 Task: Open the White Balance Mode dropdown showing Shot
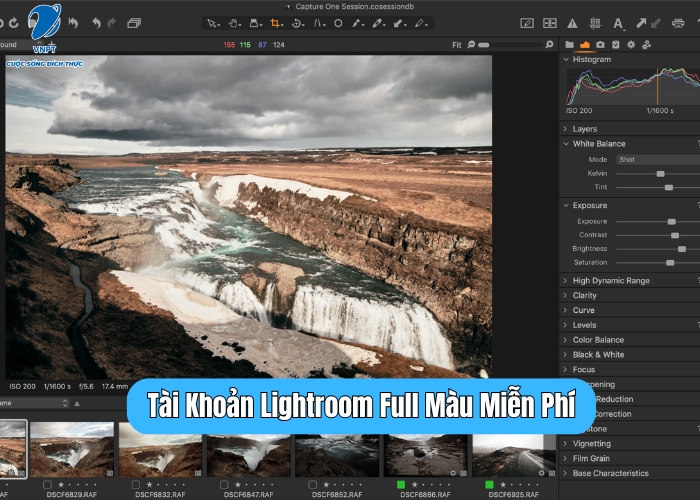tap(658, 159)
